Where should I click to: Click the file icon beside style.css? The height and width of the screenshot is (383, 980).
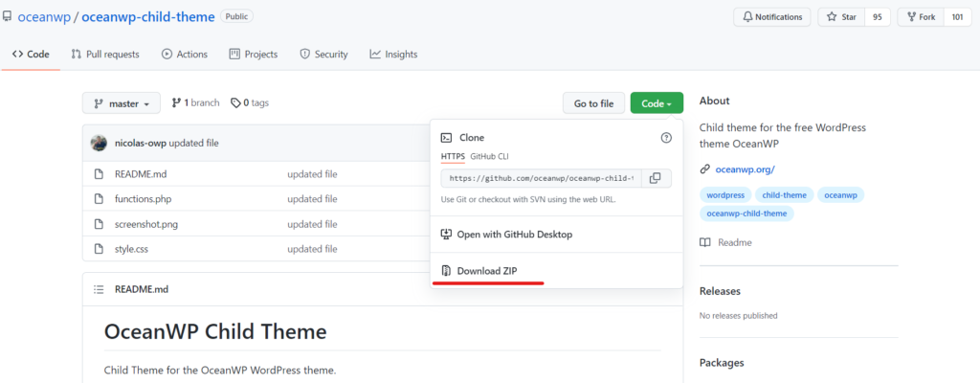pyautogui.click(x=99, y=249)
